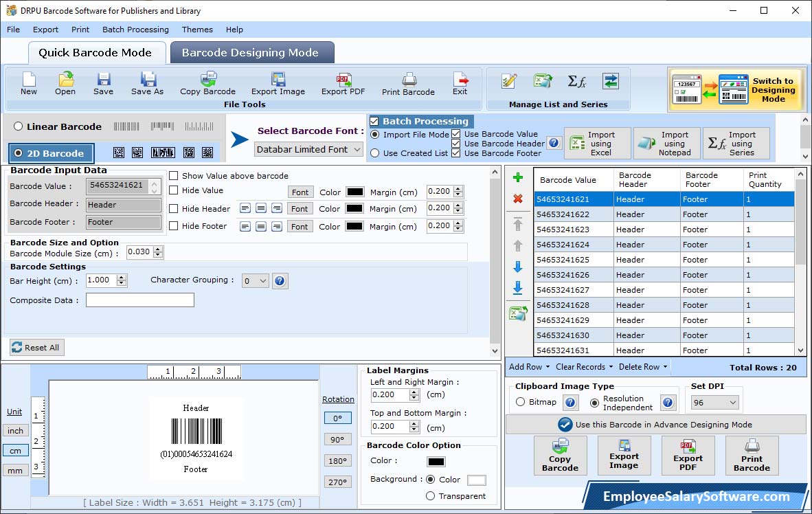Move row to top arrow icon
812x514 pixels.
tap(517, 224)
